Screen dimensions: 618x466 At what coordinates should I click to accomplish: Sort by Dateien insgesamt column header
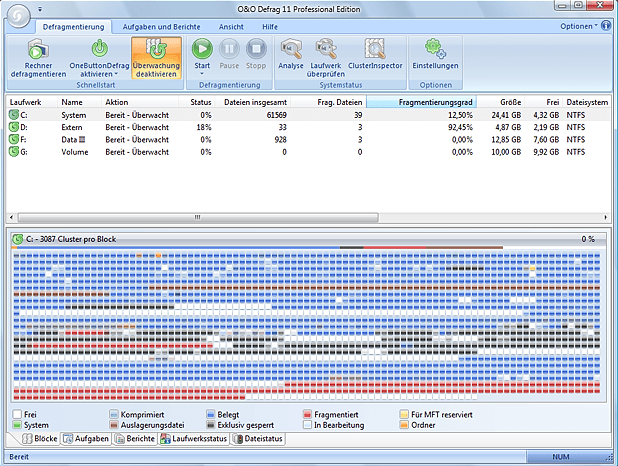coord(253,102)
